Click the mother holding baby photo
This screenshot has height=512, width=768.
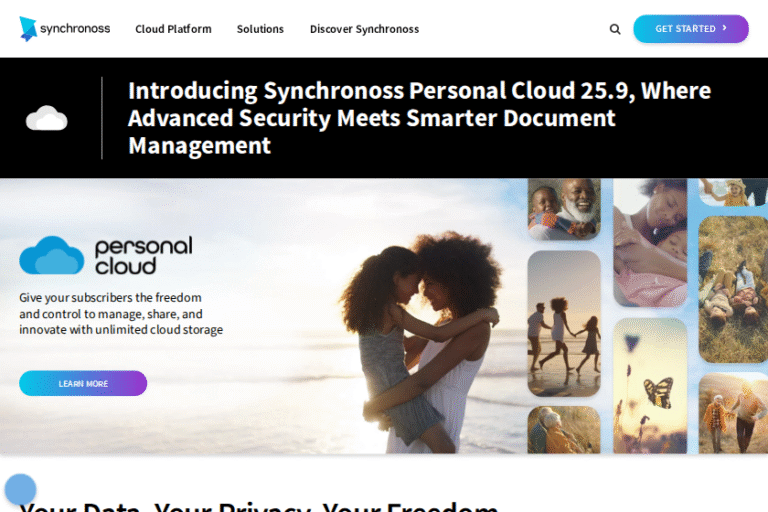click(650, 243)
